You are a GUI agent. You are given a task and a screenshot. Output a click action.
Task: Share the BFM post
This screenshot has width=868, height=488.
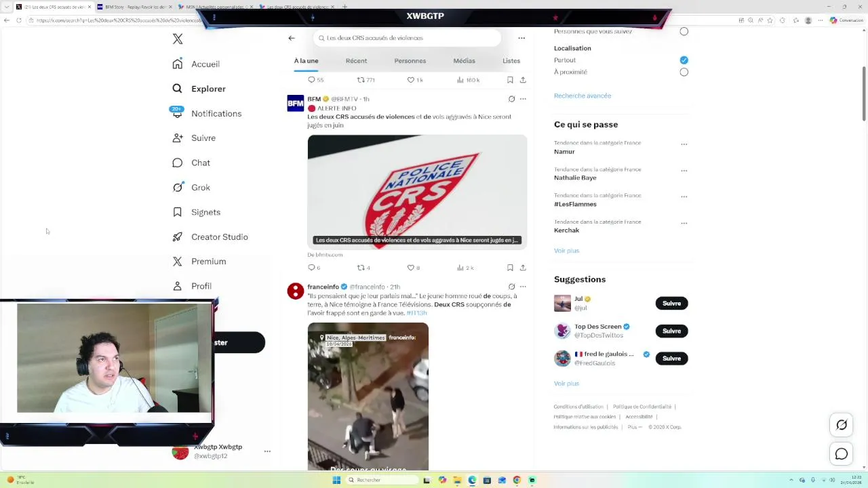coord(523,268)
